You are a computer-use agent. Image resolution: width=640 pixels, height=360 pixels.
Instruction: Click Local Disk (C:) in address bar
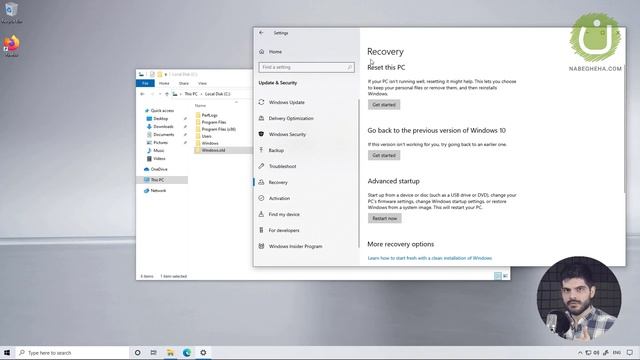click(x=218, y=94)
